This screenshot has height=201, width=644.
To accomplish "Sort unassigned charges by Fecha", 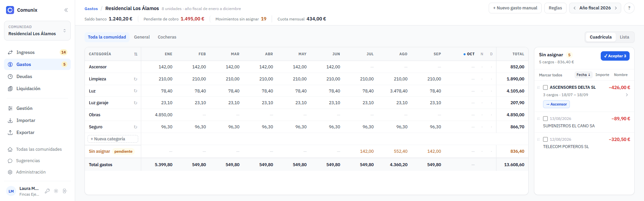I will click(583, 75).
